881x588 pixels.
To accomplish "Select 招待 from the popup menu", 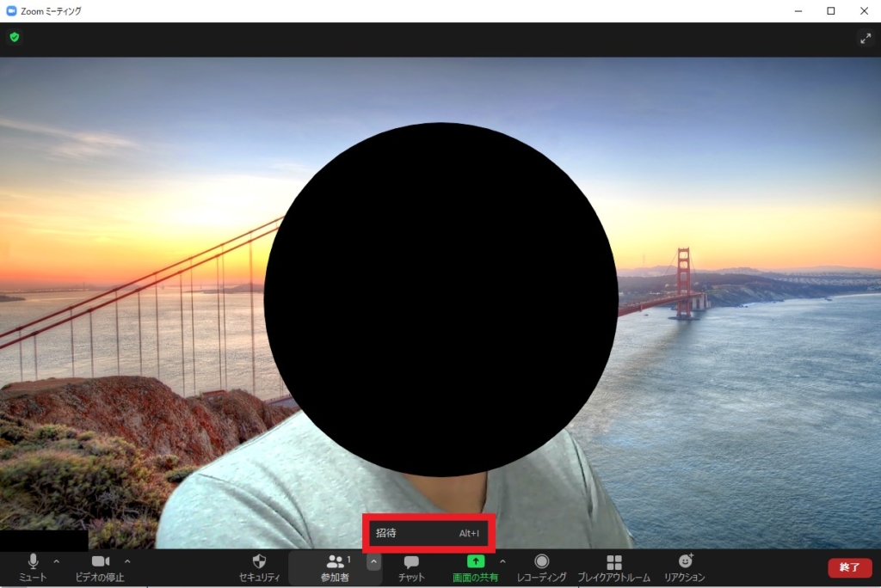I will tap(428, 533).
